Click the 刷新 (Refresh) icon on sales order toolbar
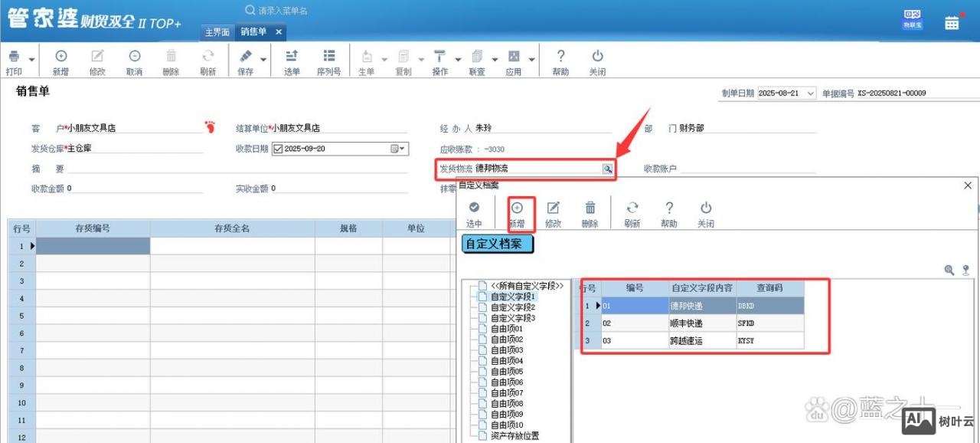Screen dimensions: 980x443 click(207, 57)
